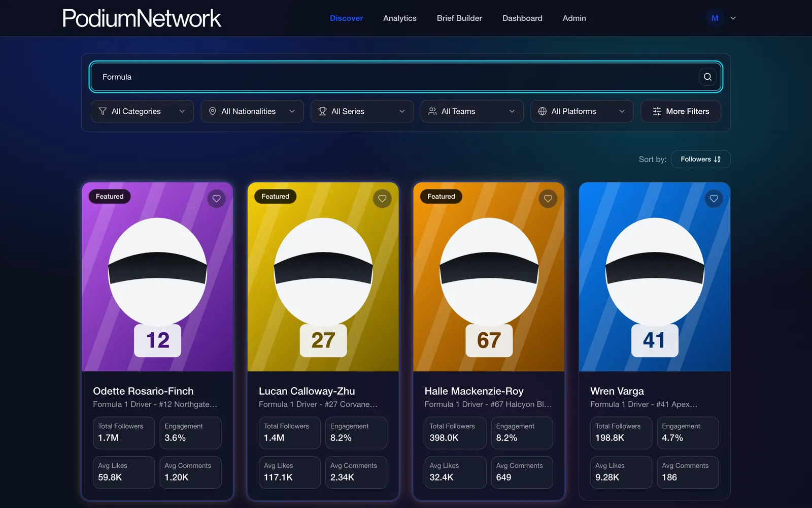Open the All Nationalities dropdown
Viewport: 812px width, 508px height.
click(x=252, y=111)
